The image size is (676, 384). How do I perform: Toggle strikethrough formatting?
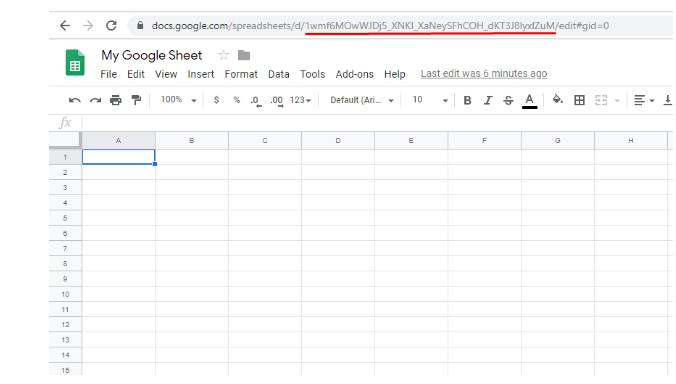point(508,100)
